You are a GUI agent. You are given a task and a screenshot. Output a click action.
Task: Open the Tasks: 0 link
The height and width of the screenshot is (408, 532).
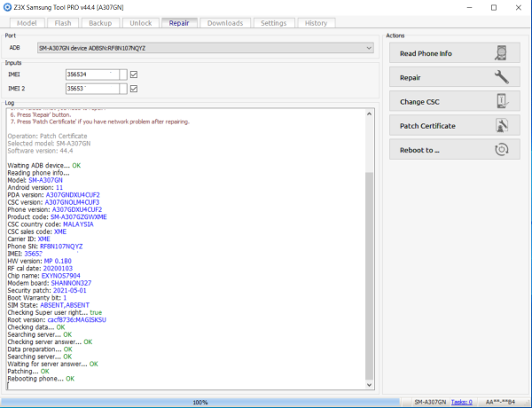pos(461,402)
